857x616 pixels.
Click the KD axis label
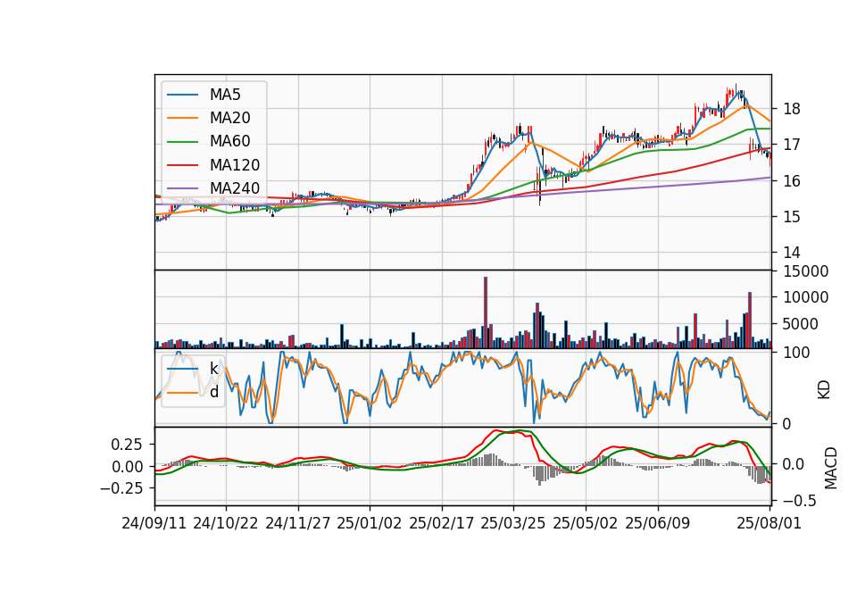[x=824, y=390]
